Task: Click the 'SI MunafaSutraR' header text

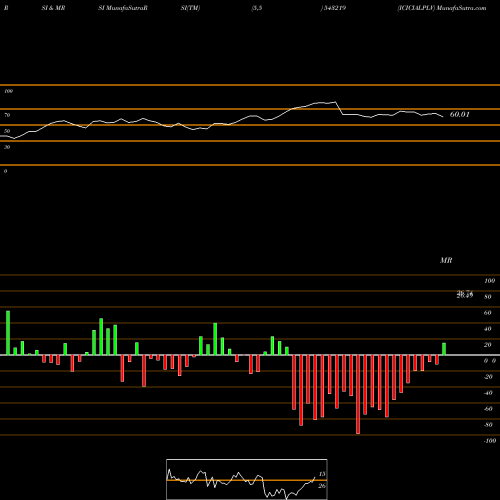Action: [x=123, y=8]
